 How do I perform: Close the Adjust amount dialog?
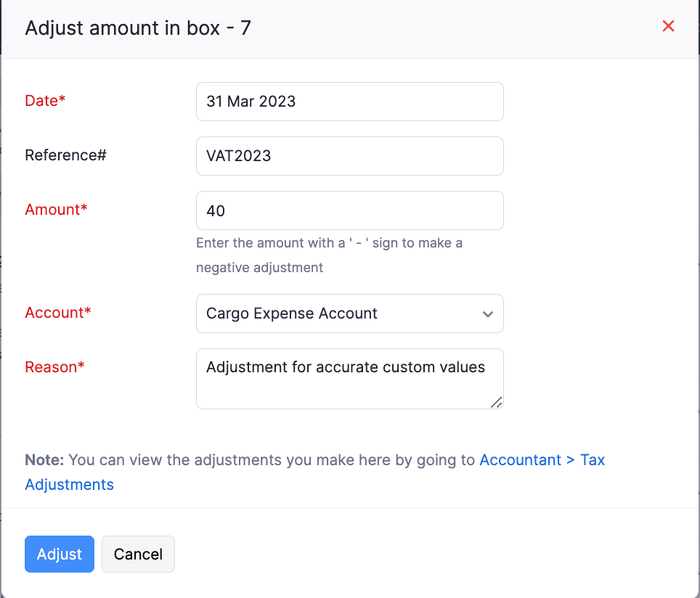[668, 26]
